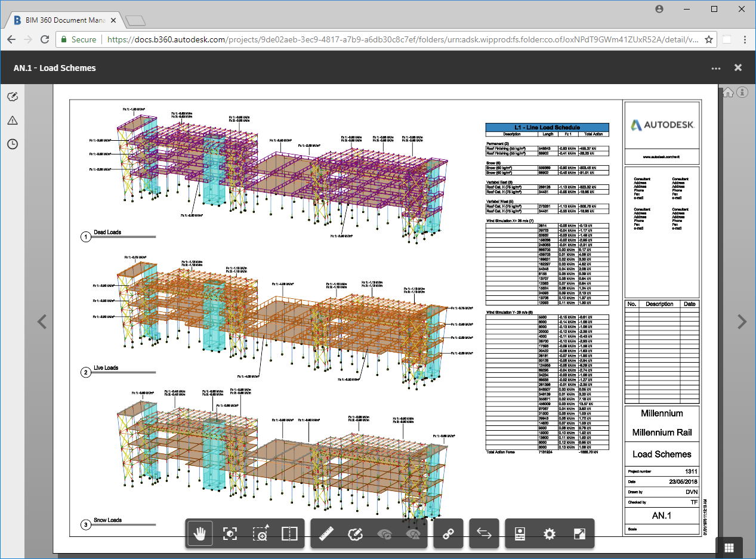Screen dimensions: 756x559
Task: Click the Fit to View tool
Action: (230, 534)
